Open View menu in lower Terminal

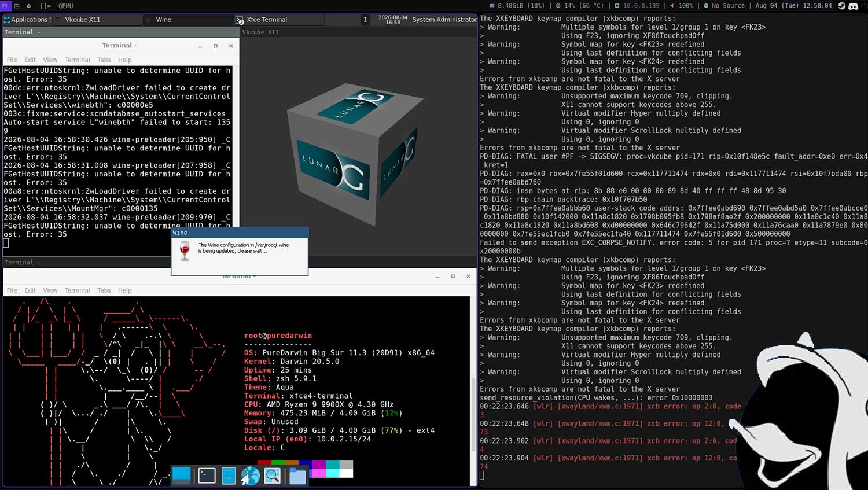coord(50,290)
